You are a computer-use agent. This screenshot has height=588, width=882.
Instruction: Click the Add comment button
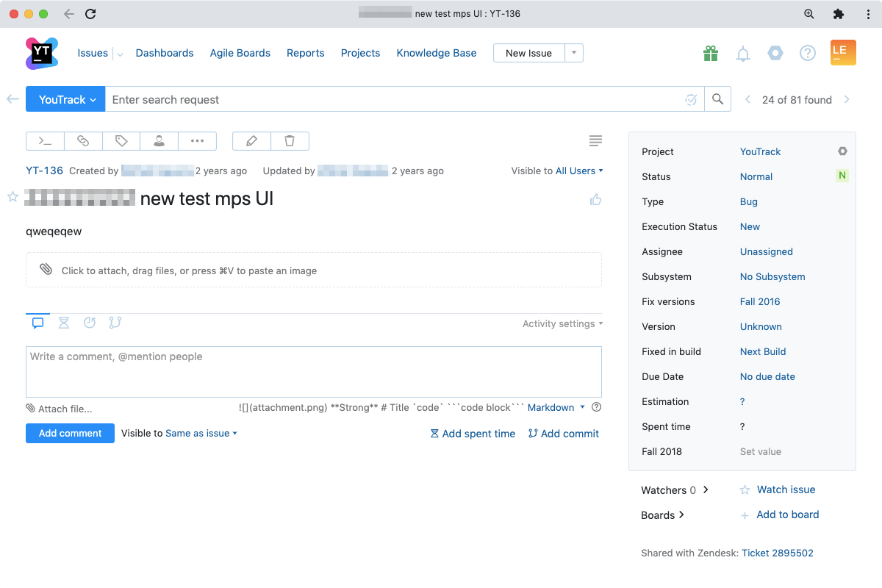70,434
